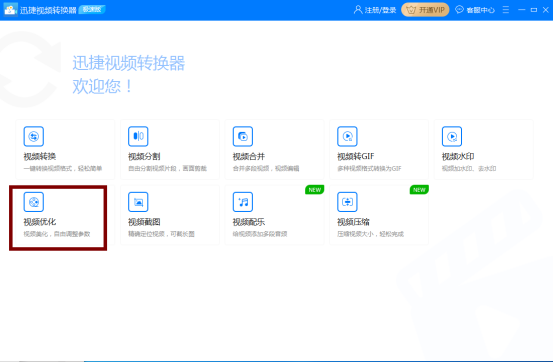This screenshot has height=362, width=554.
Task: Click the 客服中心 chat bubble icon
Action: tap(459, 10)
